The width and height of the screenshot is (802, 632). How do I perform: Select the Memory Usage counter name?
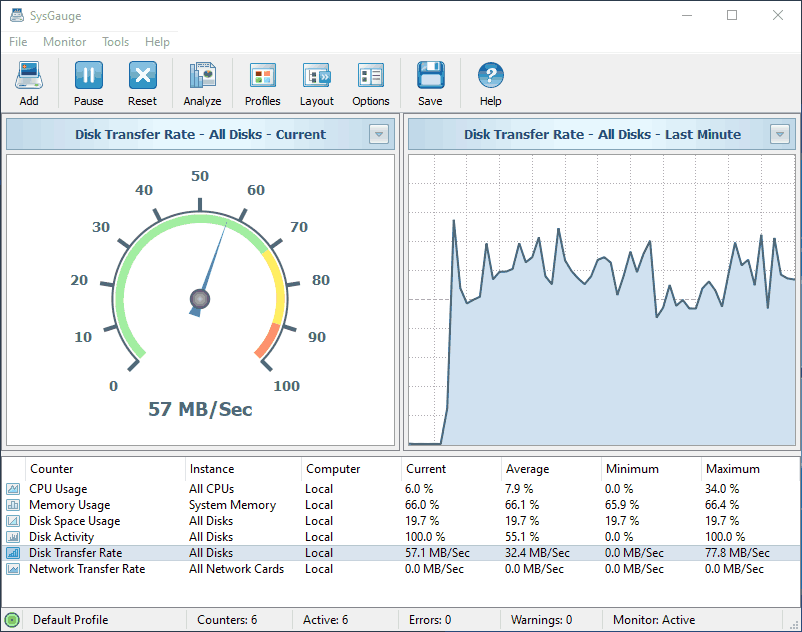click(70, 505)
